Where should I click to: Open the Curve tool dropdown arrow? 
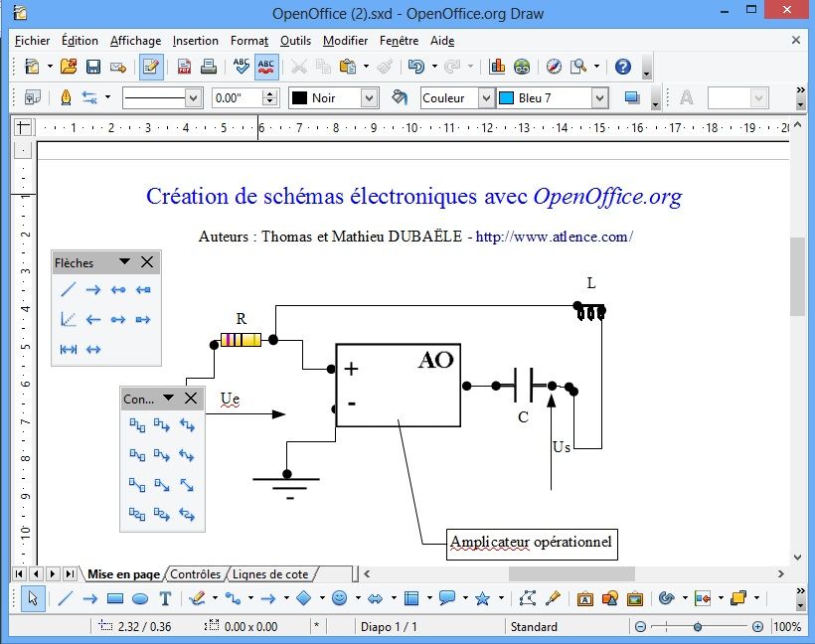pyautogui.click(x=216, y=598)
